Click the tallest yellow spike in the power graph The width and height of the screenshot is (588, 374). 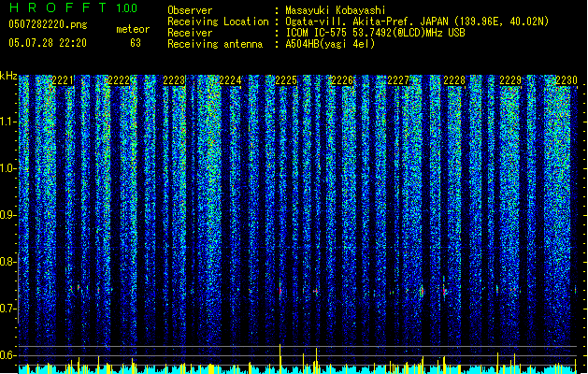280,359
